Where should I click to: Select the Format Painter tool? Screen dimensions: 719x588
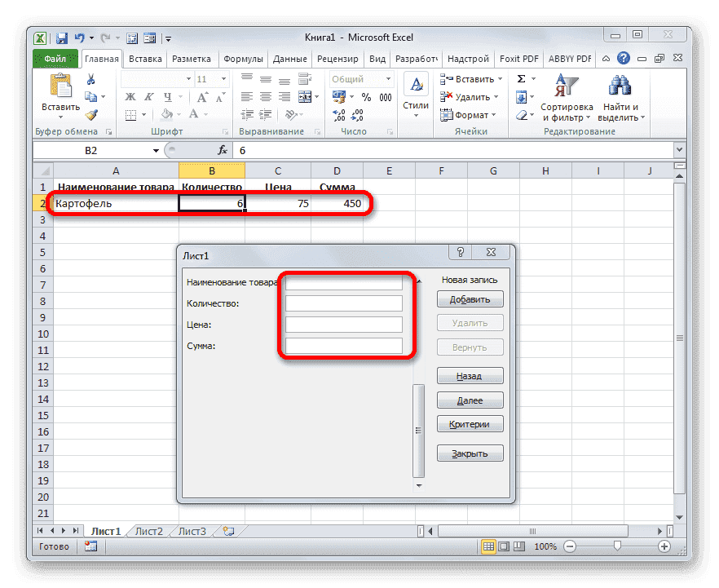(x=93, y=115)
